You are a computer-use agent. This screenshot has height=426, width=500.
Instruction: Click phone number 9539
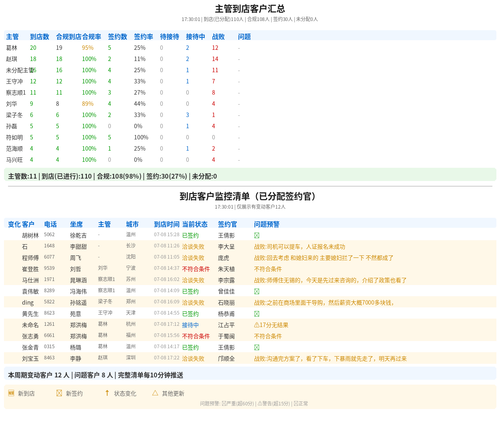coord(49,268)
